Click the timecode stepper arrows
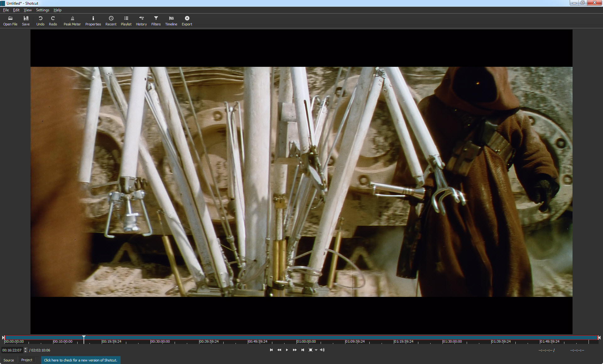603x364 pixels. point(25,350)
